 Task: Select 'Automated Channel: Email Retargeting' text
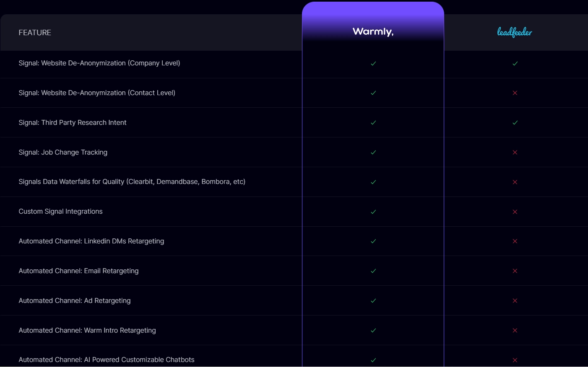pos(79,271)
